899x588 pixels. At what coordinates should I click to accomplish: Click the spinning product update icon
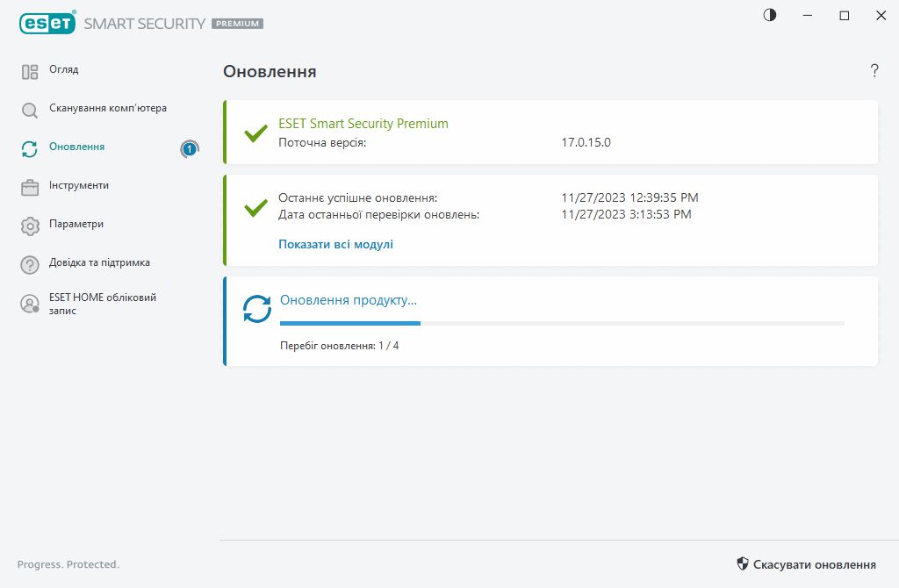click(x=257, y=309)
